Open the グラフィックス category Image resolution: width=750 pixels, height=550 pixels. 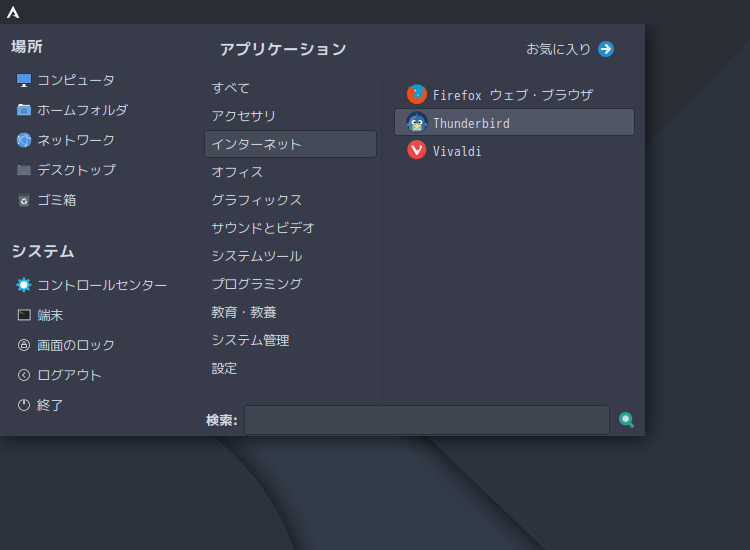290,200
